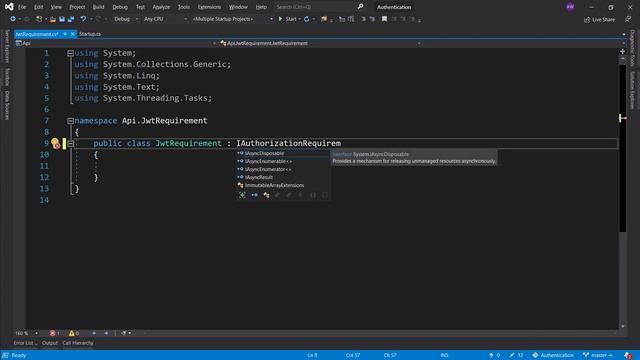This screenshot has width=640, height=360.
Task: Click the Authentication repository in status bar
Action: [x=553, y=355]
